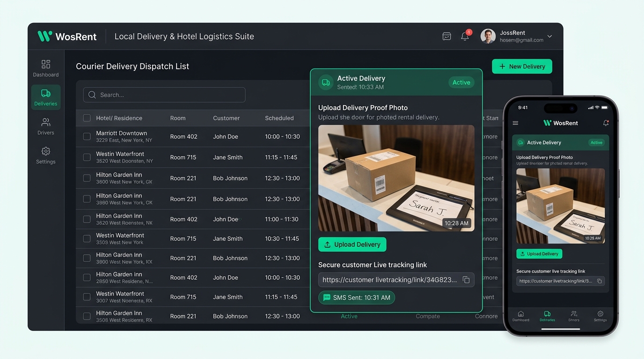The height and width of the screenshot is (359, 644).
Task: Open notifications bell in the desktop header
Action: [x=465, y=36]
